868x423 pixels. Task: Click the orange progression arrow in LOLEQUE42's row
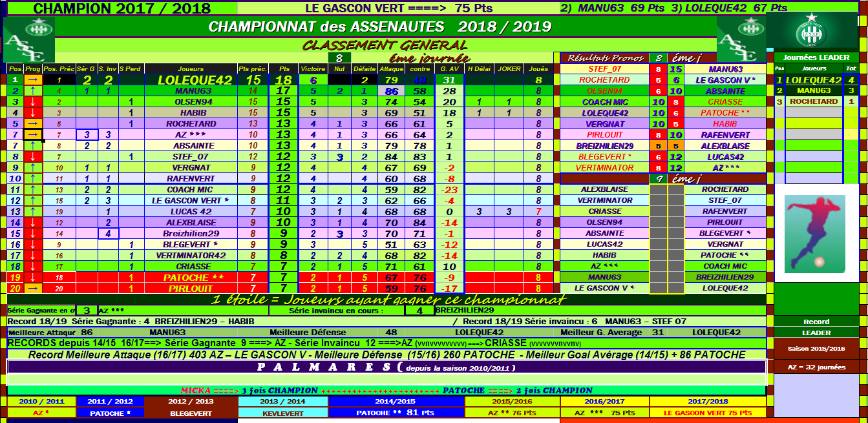32,80
